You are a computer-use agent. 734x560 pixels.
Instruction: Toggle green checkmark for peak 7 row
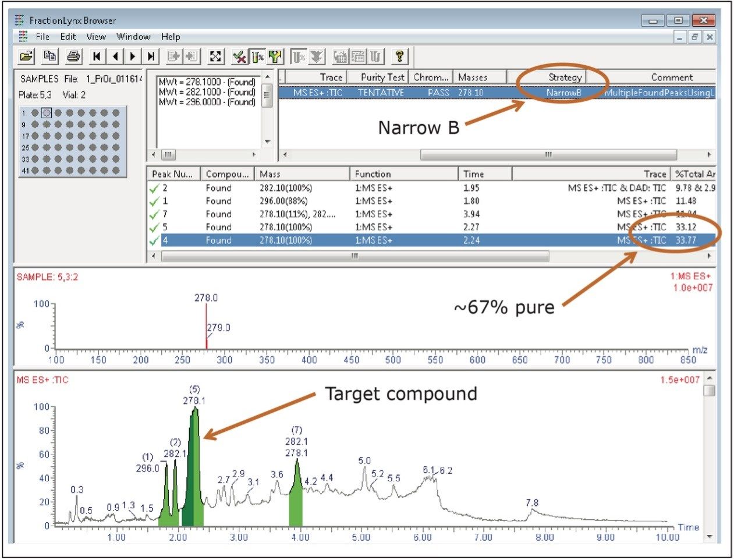click(x=154, y=215)
